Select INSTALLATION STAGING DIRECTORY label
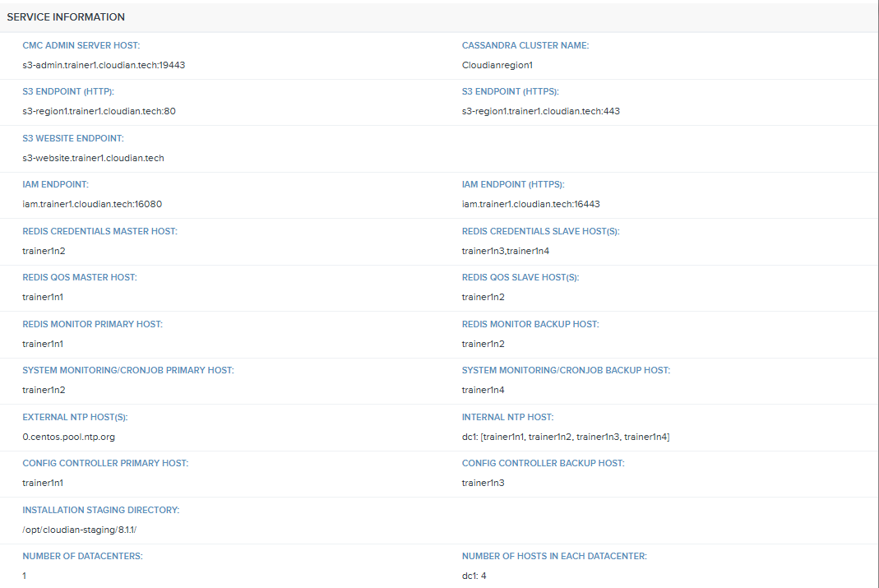 (101, 511)
